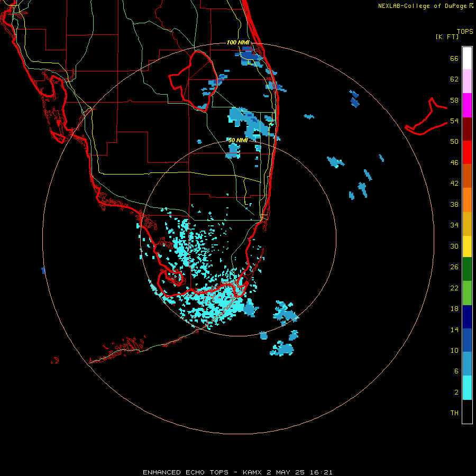Click the 50 NMI range ring label
Viewport: 476px width, 476px height.
click(238, 140)
